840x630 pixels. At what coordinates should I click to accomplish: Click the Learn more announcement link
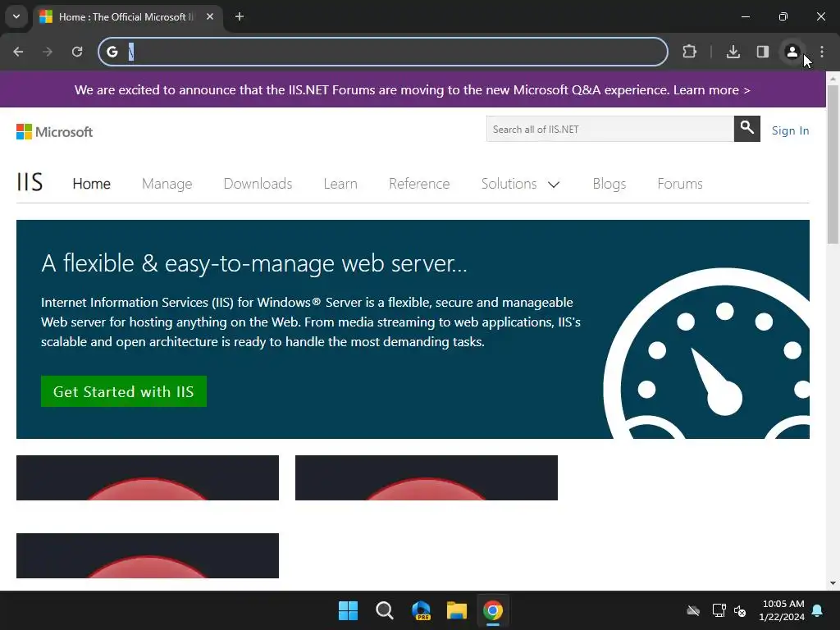711,90
